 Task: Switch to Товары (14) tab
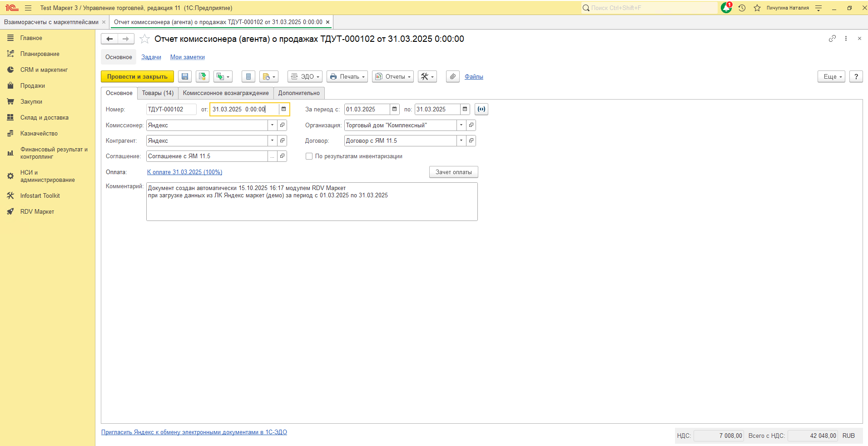[158, 93]
